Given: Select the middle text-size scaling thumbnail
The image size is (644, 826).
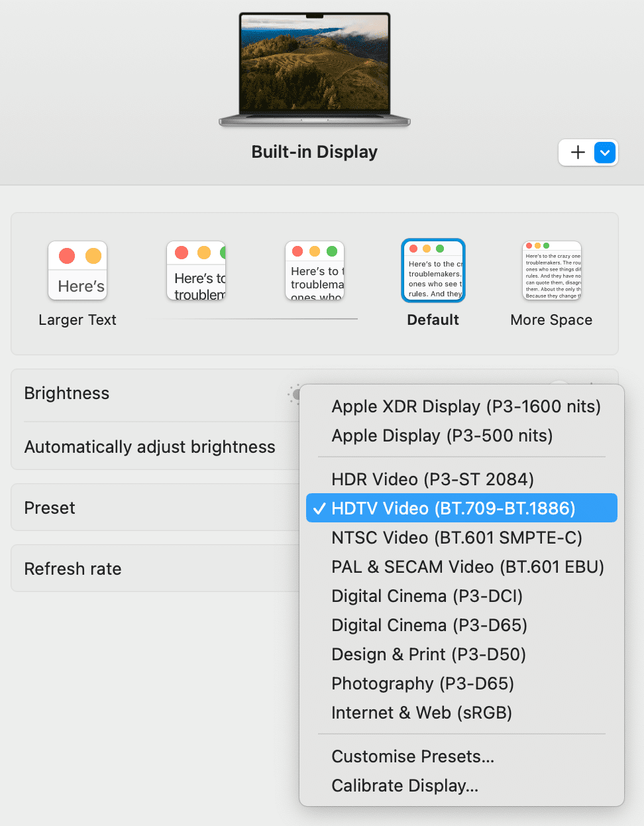Looking at the screenshot, I should click(315, 270).
